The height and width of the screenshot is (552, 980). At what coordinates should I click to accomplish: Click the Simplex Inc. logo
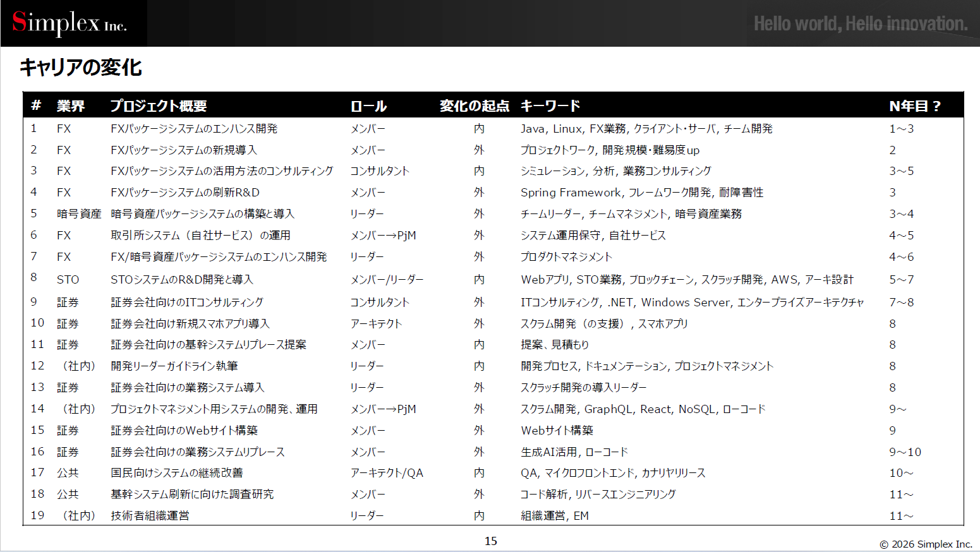[70, 23]
